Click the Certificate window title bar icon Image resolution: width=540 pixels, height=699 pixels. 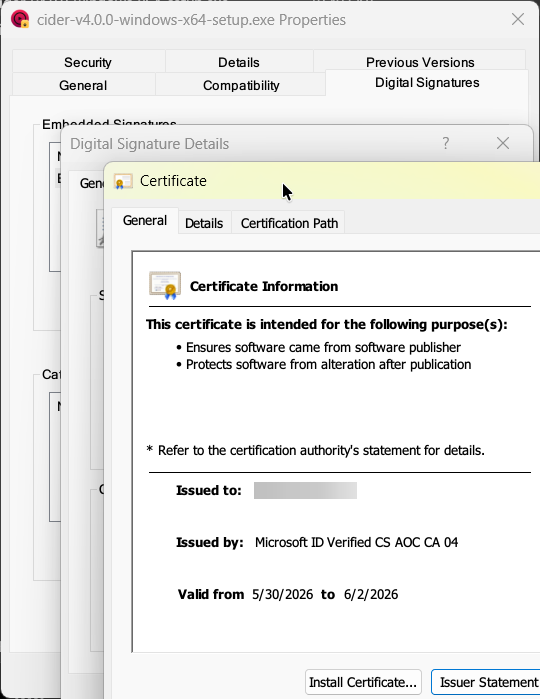tap(123, 181)
